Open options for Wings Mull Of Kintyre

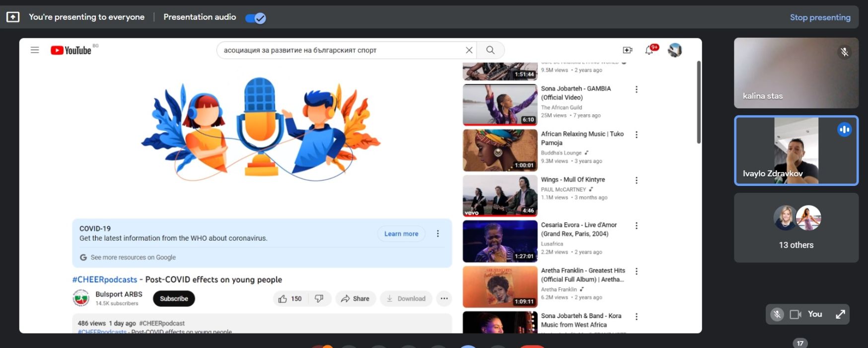pos(636,180)
